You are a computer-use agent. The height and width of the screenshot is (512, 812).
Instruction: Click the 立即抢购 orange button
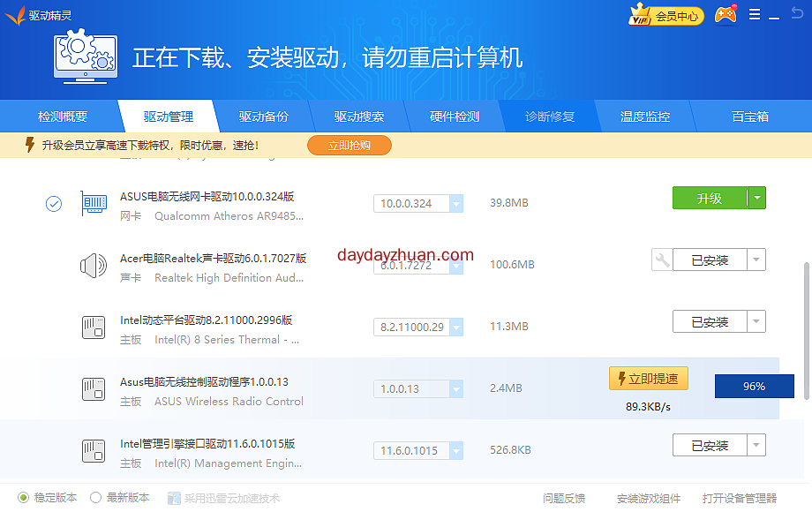(349, 146)
